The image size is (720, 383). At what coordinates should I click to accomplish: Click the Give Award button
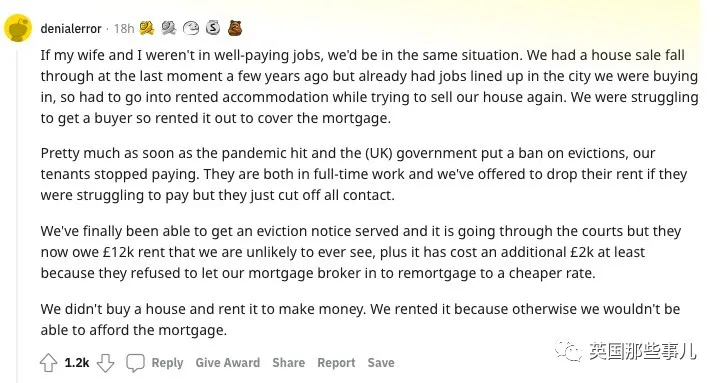coord(228,363)
